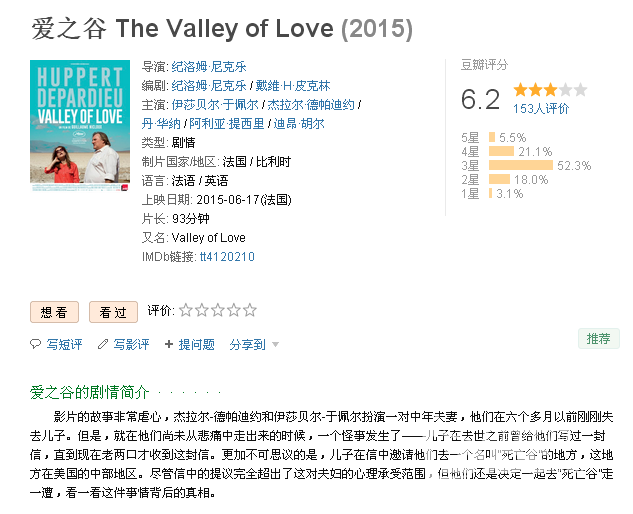The image size is (633, 514).
Task: Rate the movie two stars
Action: tap(202, 310)
